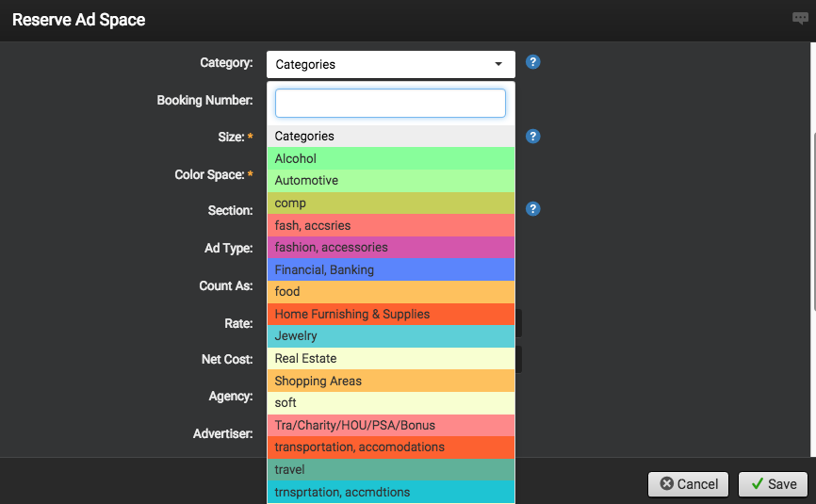Viewport: 816px width, 504px height.
Task: Click the Save button
Action: 773,484
